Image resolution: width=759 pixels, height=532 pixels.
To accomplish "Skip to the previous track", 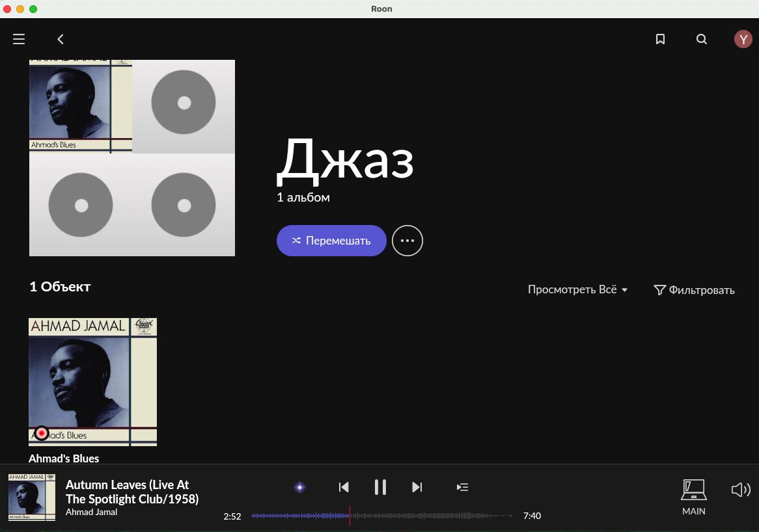I will click(344, 487).
